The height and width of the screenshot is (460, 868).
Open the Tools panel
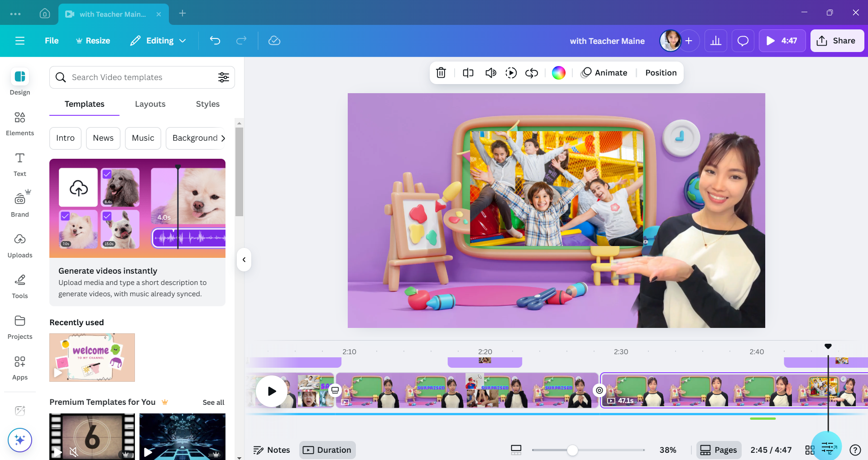pyautogui.click(x=20, y=286)
